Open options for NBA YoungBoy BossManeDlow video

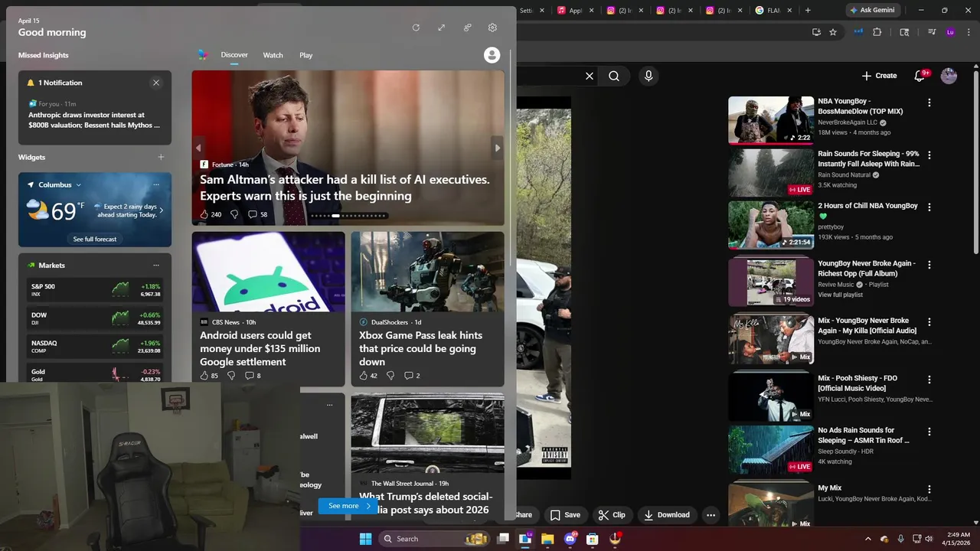click(929, 103)
